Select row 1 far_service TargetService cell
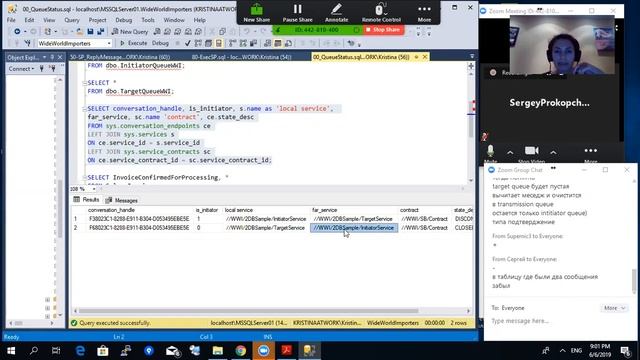Image resolution: width=640 pixels, height=360 pixels. click(x=353, y=219)
